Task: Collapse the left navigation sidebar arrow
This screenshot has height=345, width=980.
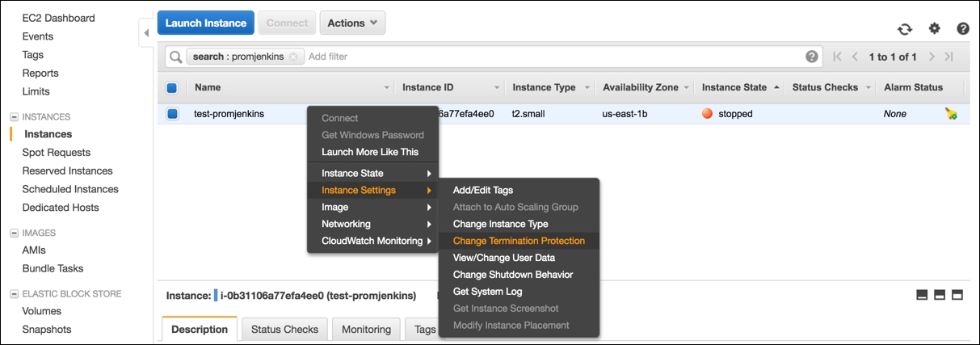Action: coord(146,33)
